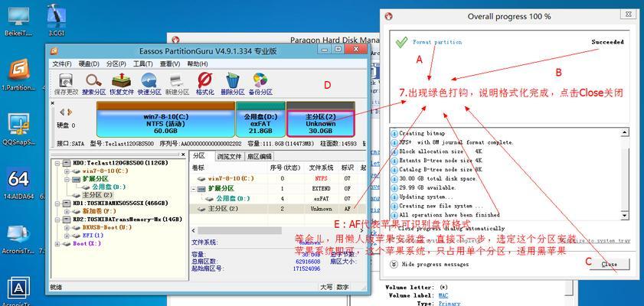Expand Boot(X:) tree node
The image size is (644, 306).
pos(57,243)
